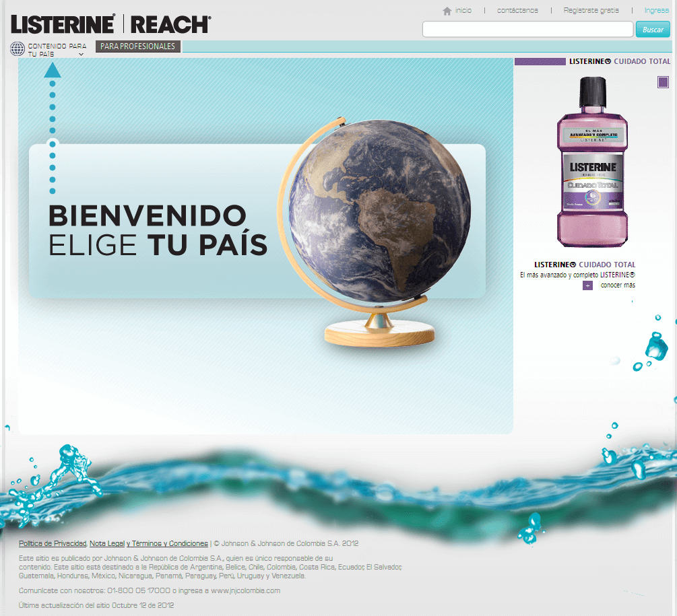Click the small purple square above the bottle

pyautogui.click(x=664, y=82)
